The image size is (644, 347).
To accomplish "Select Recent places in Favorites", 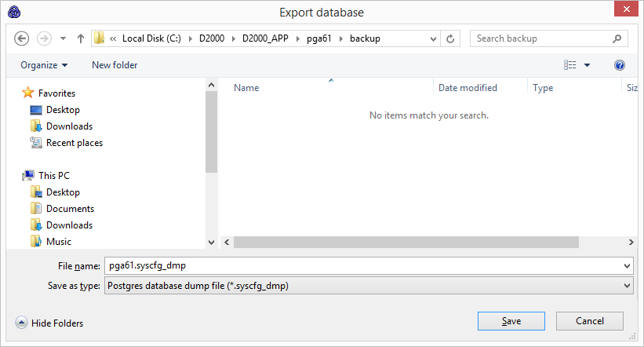I will (74, 143).
